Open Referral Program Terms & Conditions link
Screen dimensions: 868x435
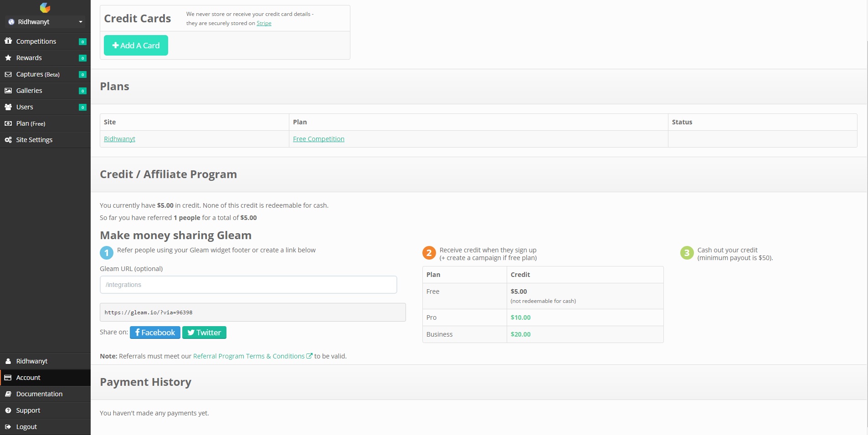point(253,356)
